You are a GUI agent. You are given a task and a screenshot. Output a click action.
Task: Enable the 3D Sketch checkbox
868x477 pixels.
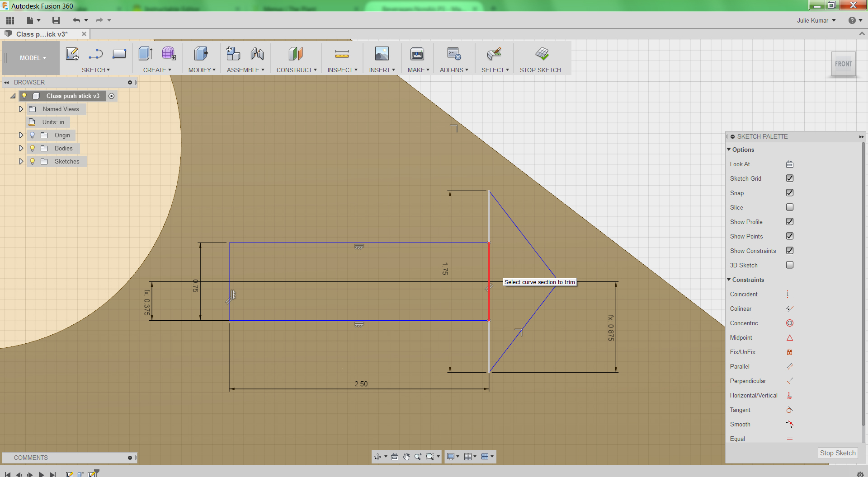[790, 265]
